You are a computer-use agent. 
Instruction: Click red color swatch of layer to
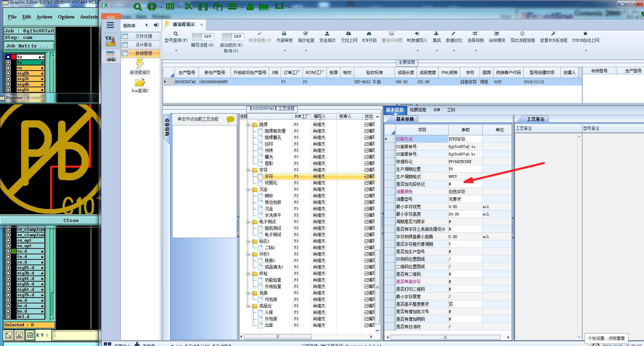pyautogui.click(x=14, y=57)
